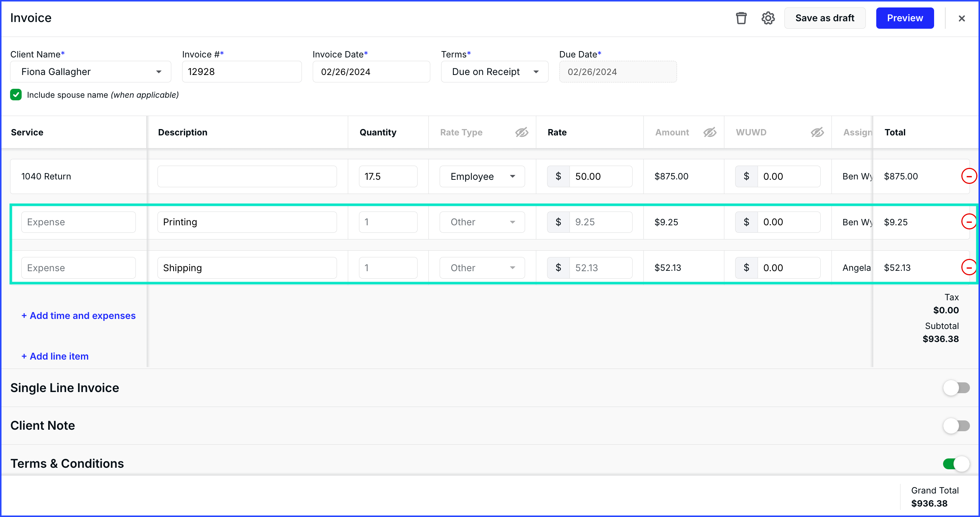Open Shipping row Other rate type dropdown
Viewport: 980px width, 517px height.
[x=482, y=267]
